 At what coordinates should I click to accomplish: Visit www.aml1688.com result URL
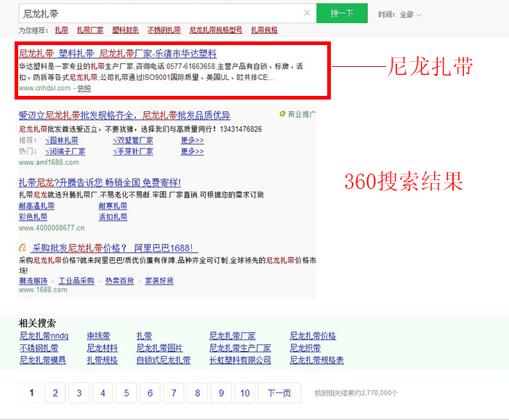tap(49, 163)
